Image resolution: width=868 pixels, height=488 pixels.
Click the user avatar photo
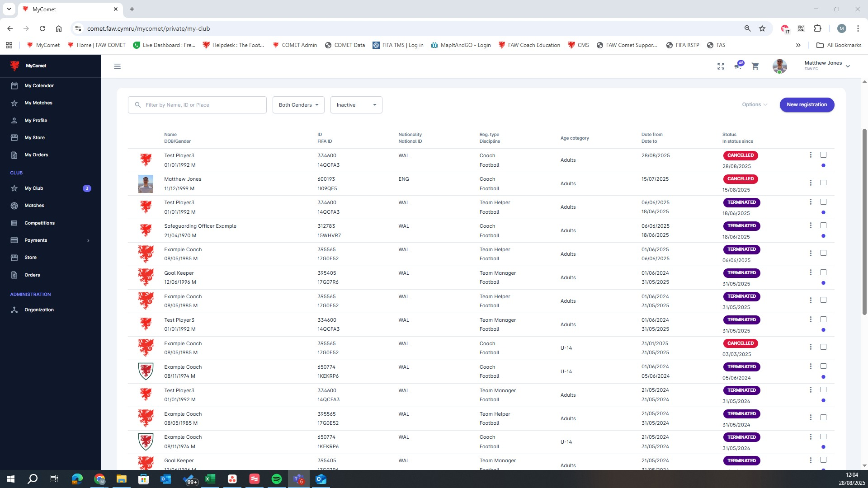coord(779,66)
